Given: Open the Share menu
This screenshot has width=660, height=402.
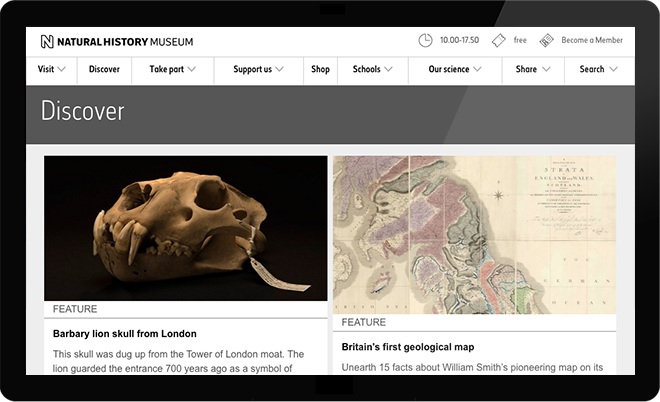Looking at the screenshot, I should [533, 69].
